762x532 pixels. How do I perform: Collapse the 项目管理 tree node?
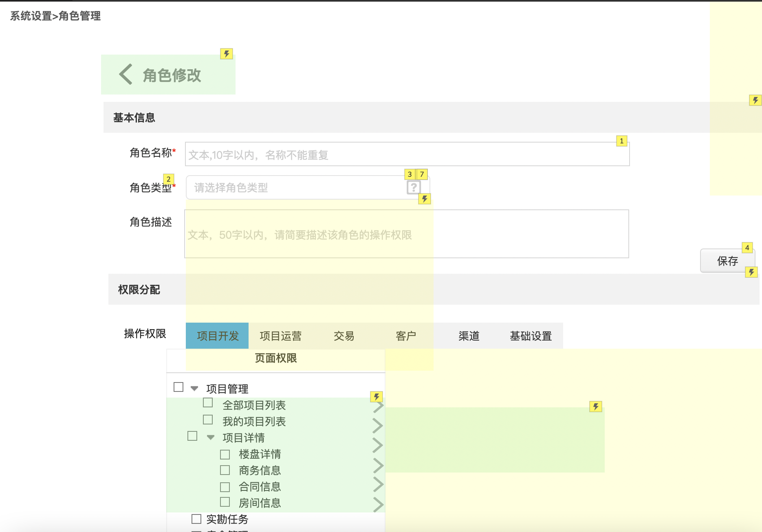[x=194, y=389]
